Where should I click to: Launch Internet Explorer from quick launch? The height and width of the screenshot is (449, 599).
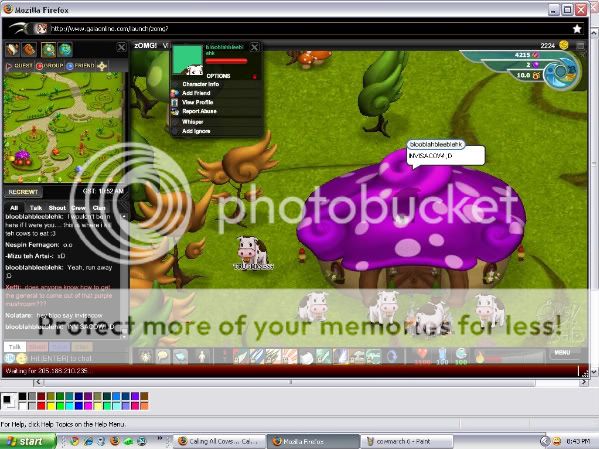click(x=88, y=441)
